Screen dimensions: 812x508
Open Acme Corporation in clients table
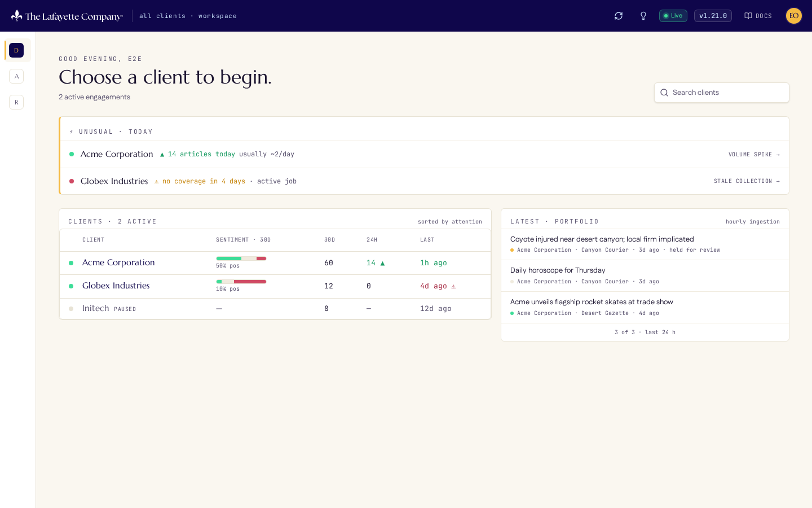275,263
